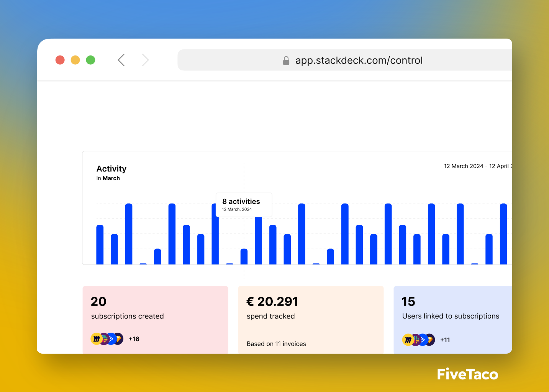Click the padlock icon in address bar
549x392 pixels.
[286, 60]
